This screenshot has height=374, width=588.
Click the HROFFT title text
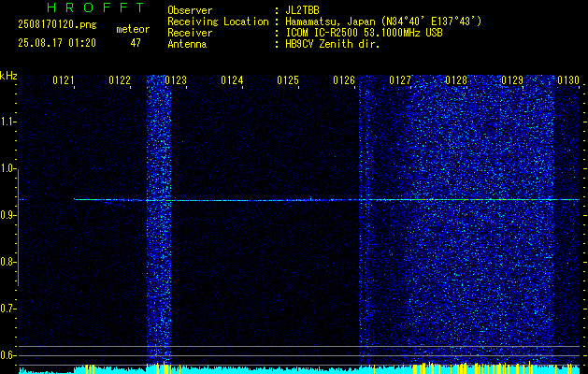click(x=95, y=7)
